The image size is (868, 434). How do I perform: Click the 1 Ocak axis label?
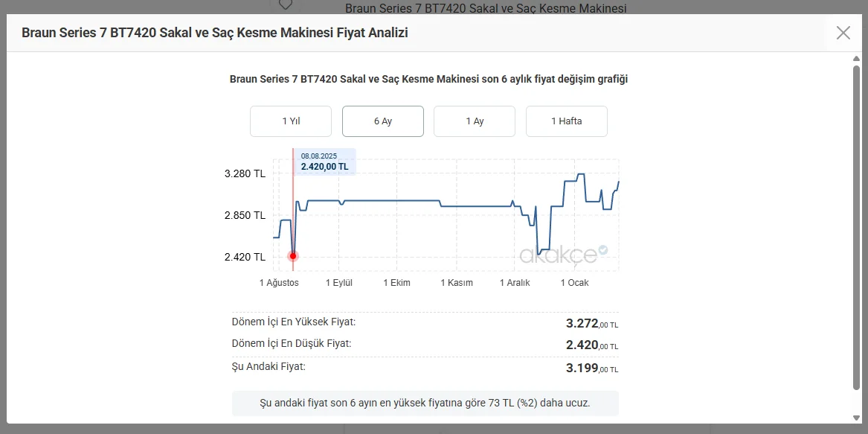[574, 283]
